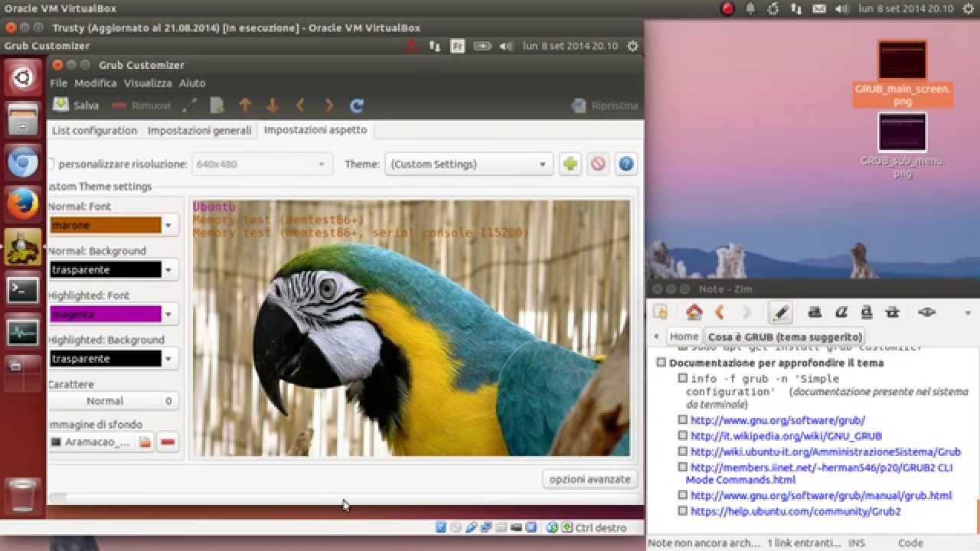Open the File menu in Grub Customizer
980x551 pixels.
pos(58,83)
